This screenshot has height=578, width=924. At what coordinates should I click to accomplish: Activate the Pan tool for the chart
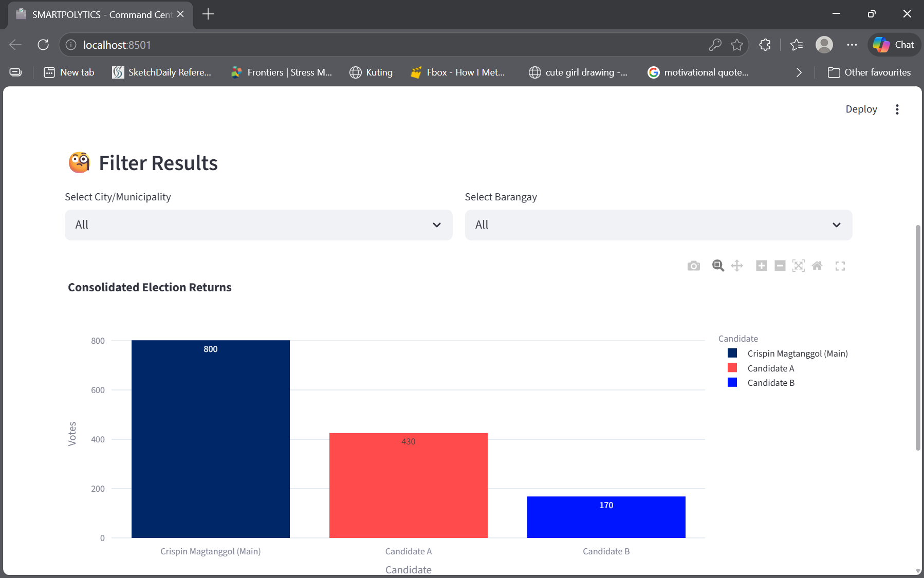click(737, 266)
